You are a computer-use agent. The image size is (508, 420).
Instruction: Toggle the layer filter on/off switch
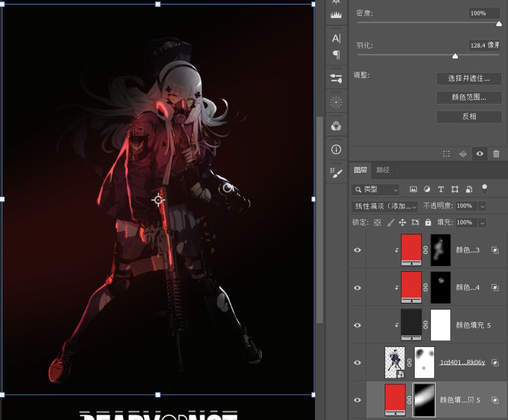(x=484, y=189)
